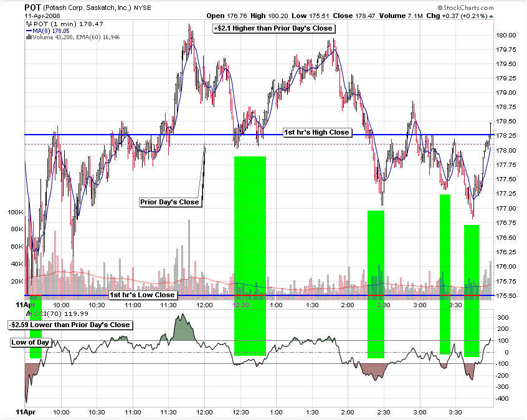This screenshot has width=527, height=420.
Task: Click the 179.00 price axis label
Action: 506,93
